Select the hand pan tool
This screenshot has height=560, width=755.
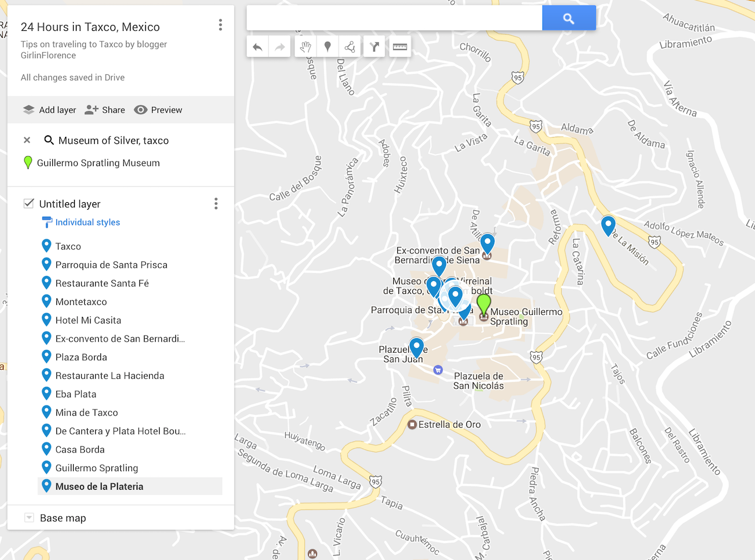tap(305, 47)
